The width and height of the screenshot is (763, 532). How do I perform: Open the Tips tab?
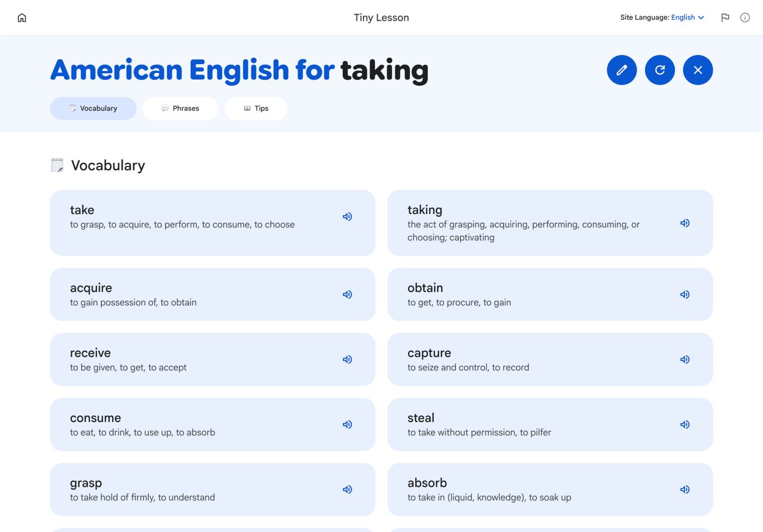256,108
